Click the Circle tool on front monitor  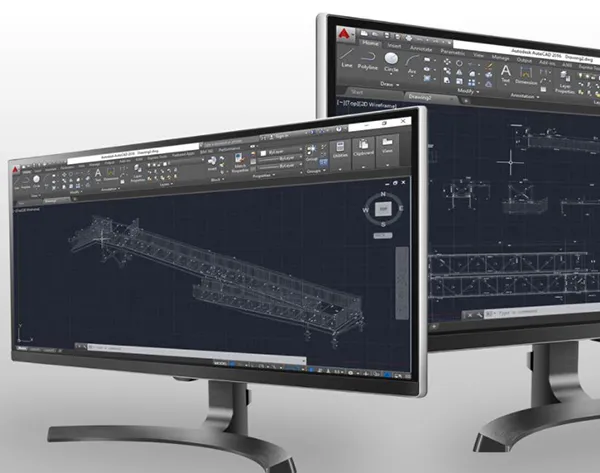click(36, 181)
